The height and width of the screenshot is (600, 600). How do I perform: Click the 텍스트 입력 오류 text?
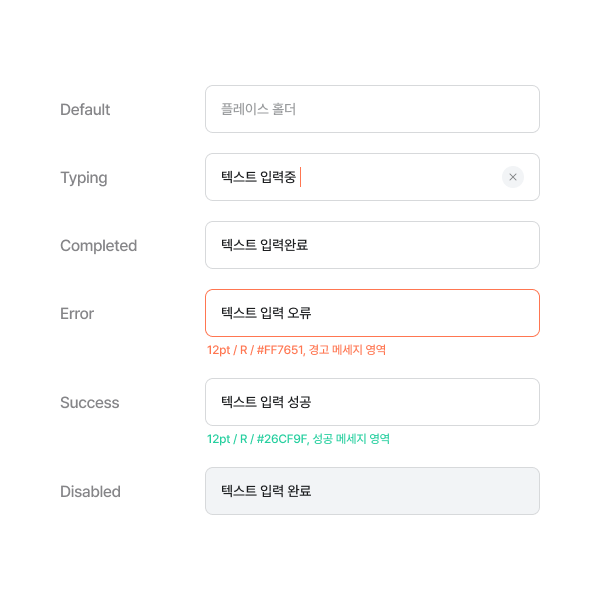click(266, 313)
